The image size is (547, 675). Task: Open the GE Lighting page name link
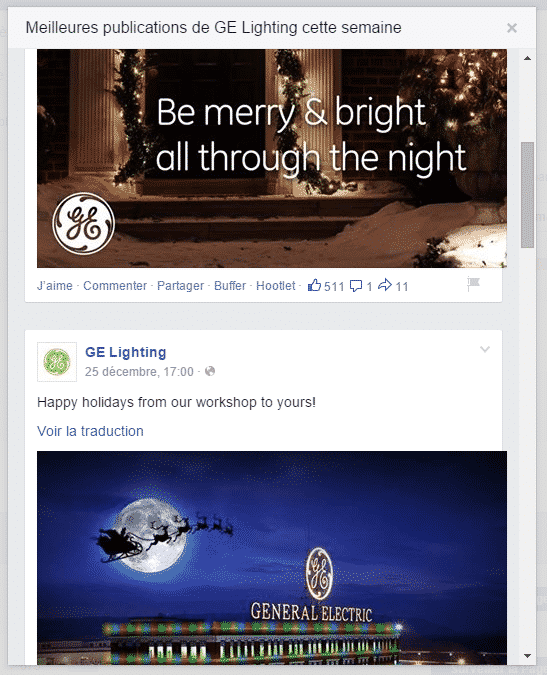pyautogui.click(x=126, y=352)
